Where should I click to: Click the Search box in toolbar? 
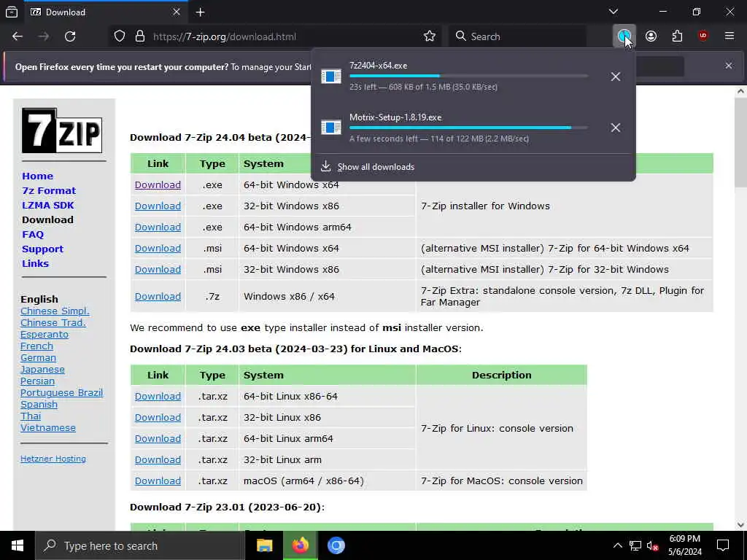[517, 36]
